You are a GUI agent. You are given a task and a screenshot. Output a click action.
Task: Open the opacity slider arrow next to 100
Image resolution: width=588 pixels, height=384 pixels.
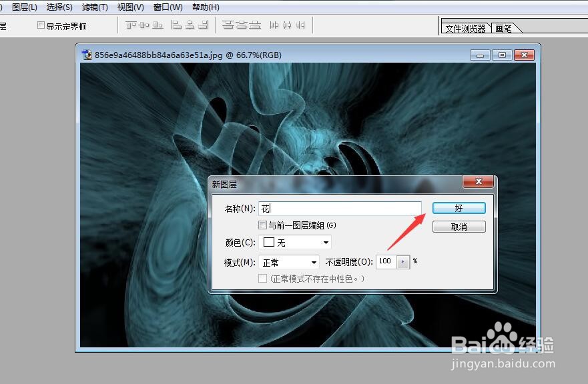403,261
